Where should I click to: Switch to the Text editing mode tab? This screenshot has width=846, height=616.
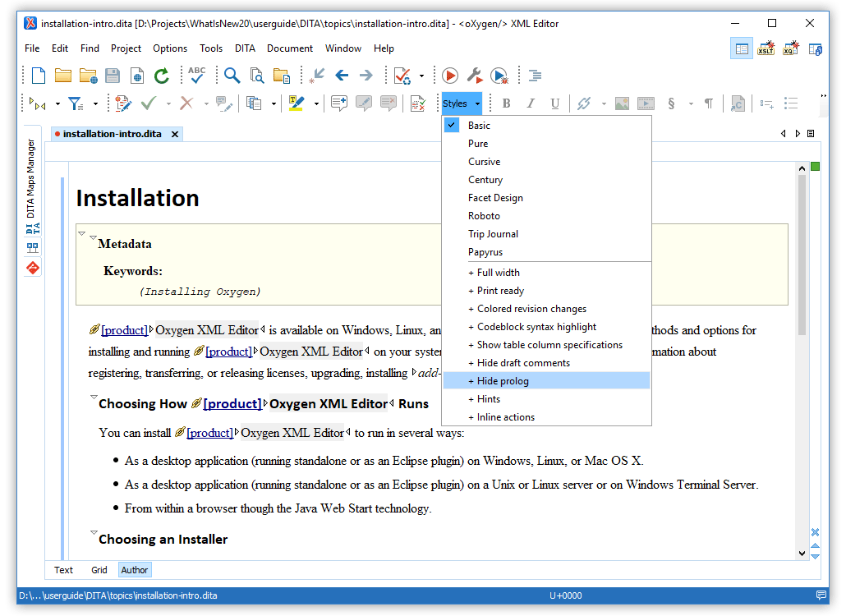tap(63, 570)
